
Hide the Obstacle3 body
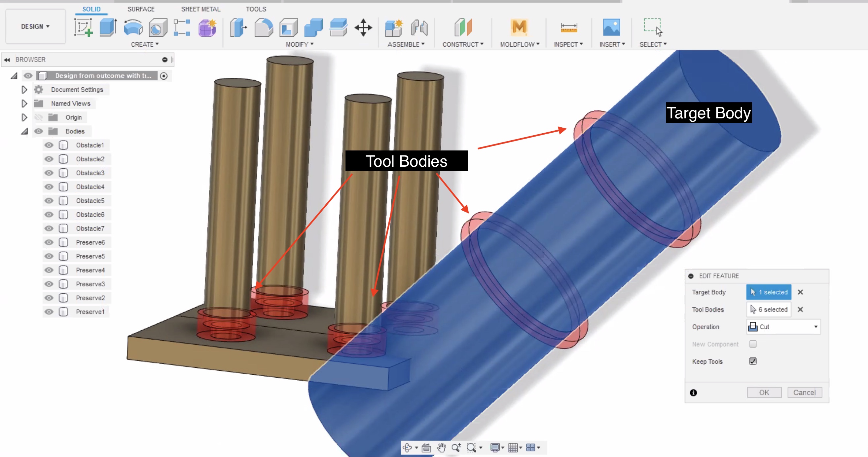point(49,173)
